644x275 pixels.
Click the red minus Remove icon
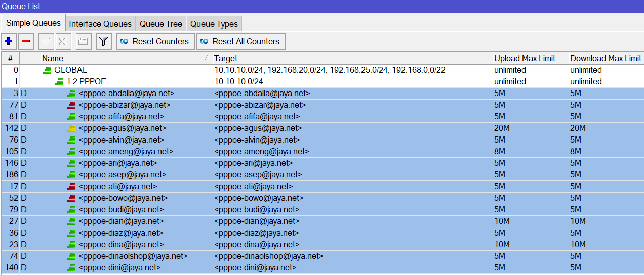pos(26,41)
